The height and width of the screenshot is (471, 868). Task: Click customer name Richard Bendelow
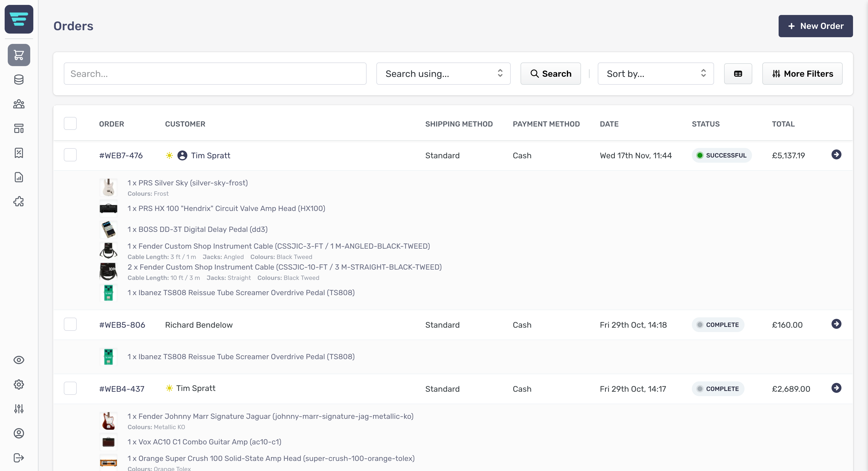tap(199, 325)
